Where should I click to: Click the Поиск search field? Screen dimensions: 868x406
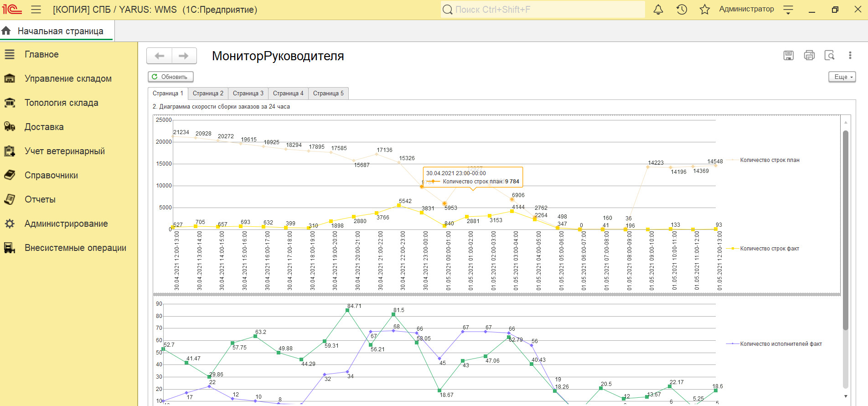tap(542, 10)
